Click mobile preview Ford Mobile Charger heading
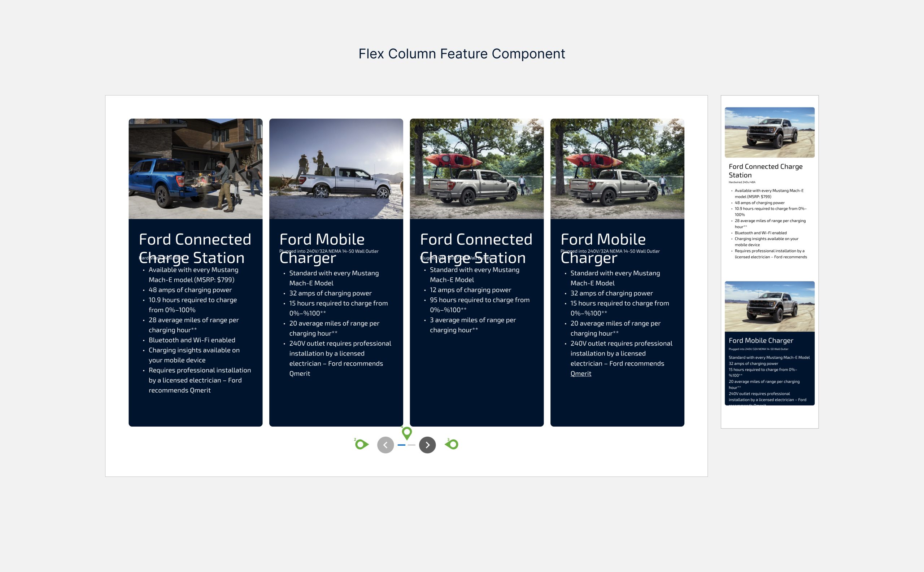Screen dimensions: 924x572 point(760,340)
